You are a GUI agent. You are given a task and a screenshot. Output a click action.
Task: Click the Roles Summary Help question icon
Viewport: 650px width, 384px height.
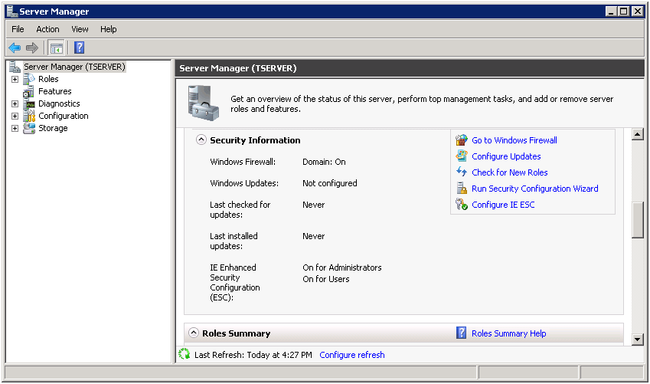(x=461, y=333)
